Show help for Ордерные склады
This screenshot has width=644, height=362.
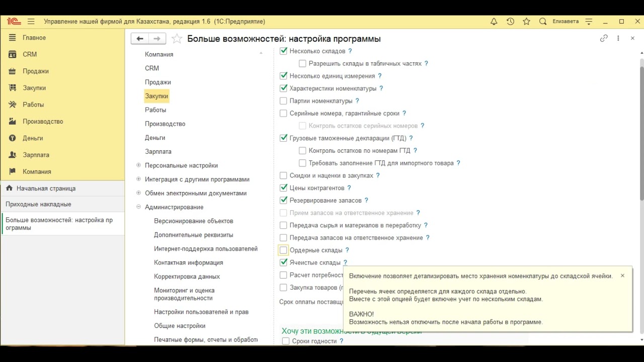pyautogui.click(x=347, y=250)
